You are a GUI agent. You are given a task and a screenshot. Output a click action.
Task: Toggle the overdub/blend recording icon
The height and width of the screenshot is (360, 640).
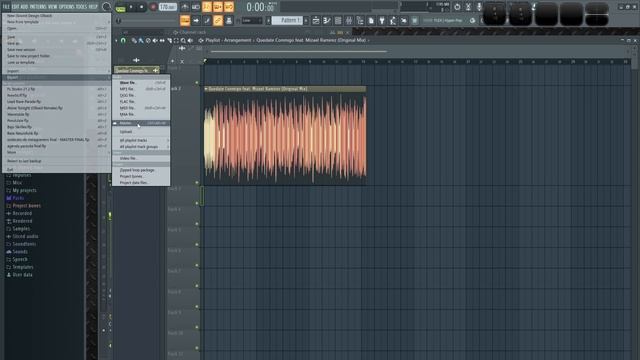pyautogui.click(x=218, y=7)
